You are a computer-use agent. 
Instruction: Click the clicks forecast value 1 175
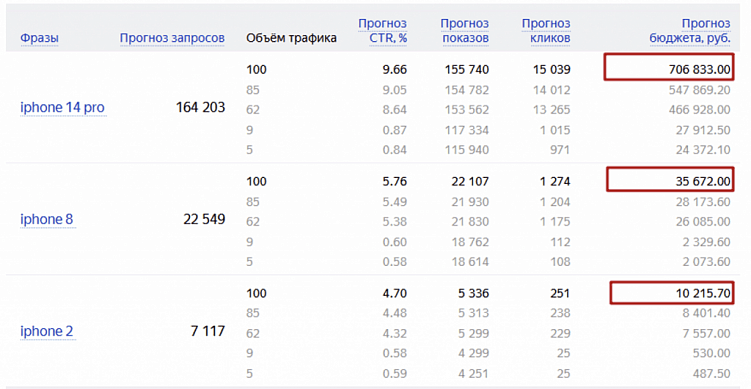(555, 222)
